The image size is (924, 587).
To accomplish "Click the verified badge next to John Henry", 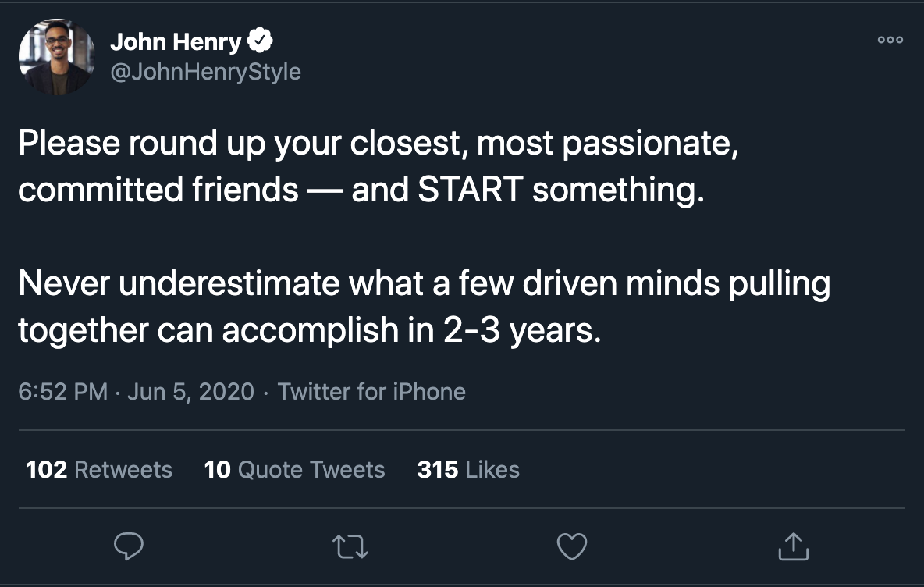I will click(260, 41).
